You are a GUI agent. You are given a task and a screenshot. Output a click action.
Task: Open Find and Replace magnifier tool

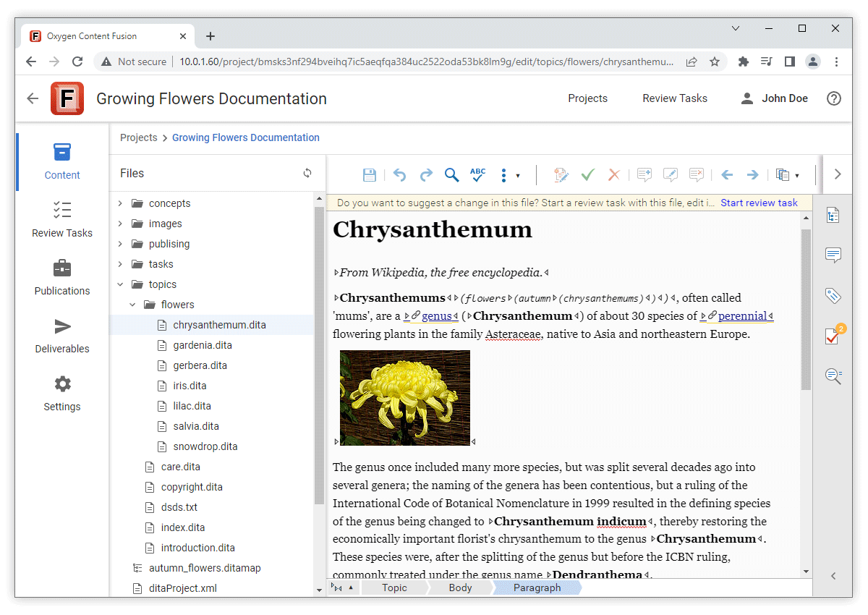tap(451, 174)
